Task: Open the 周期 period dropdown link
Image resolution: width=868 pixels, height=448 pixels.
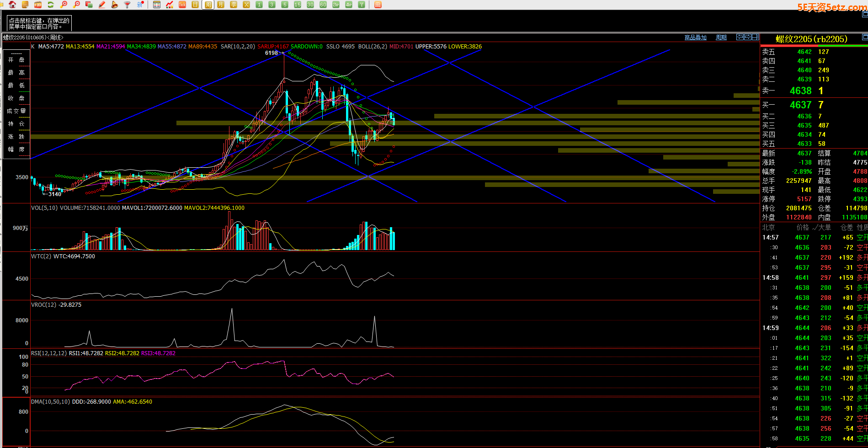Action: click(721, 37)
